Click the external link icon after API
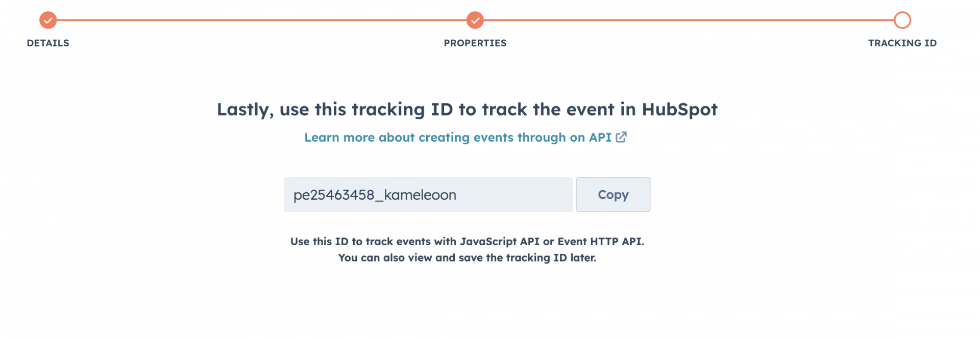 pyautogui.click(x=621, y=137)
